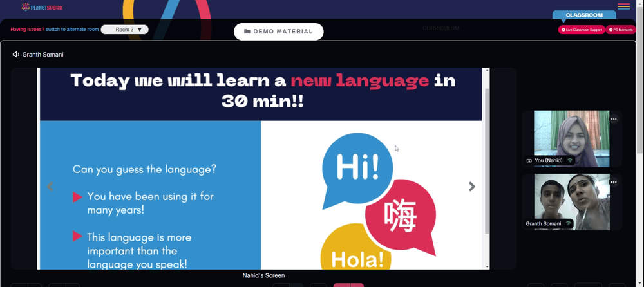Advance to the next slide arrow
This screenshot has width=644, height=287.
pyautogui.click(x=472, y=187)
